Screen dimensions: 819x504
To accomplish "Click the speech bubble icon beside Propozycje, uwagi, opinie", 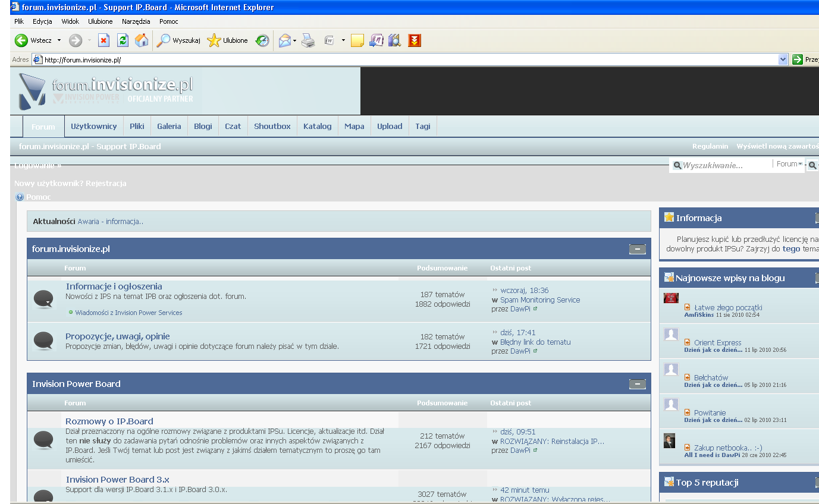I will 43,341.
